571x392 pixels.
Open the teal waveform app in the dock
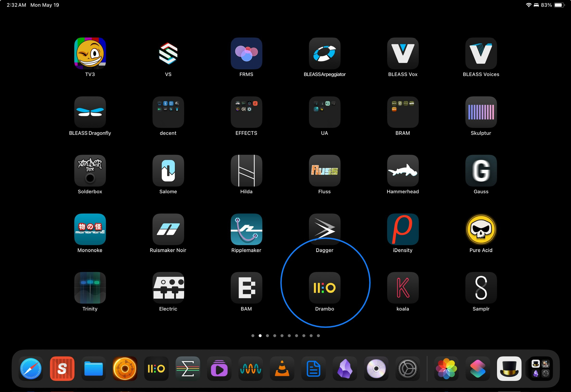pyautogui.click(x=250, y=368)
